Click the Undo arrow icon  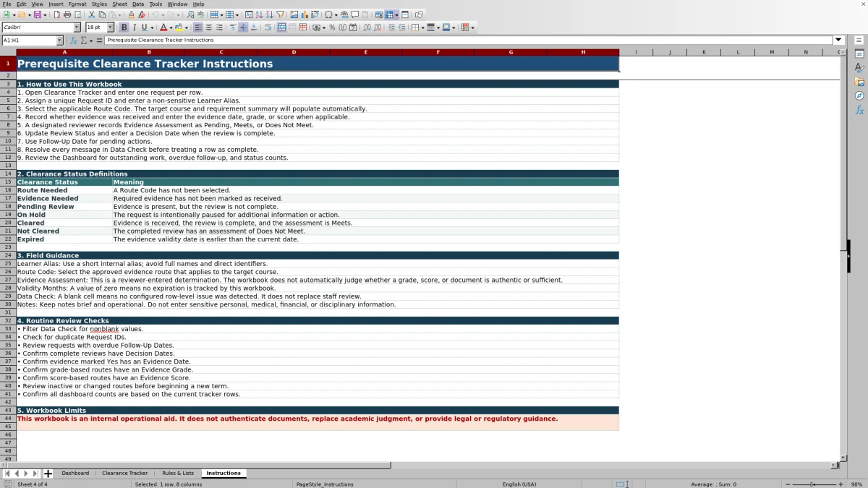pyautogui.click(x=155, y=14)
